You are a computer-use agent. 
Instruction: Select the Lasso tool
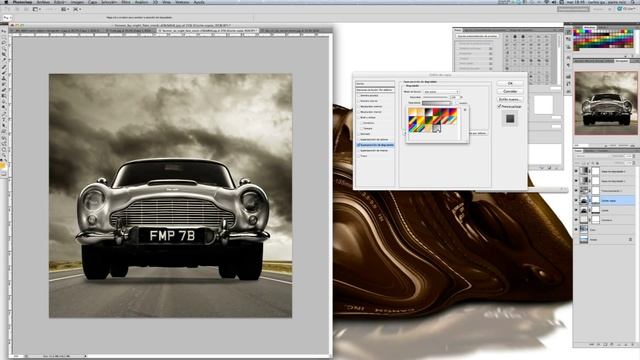[x=4, y=43]
